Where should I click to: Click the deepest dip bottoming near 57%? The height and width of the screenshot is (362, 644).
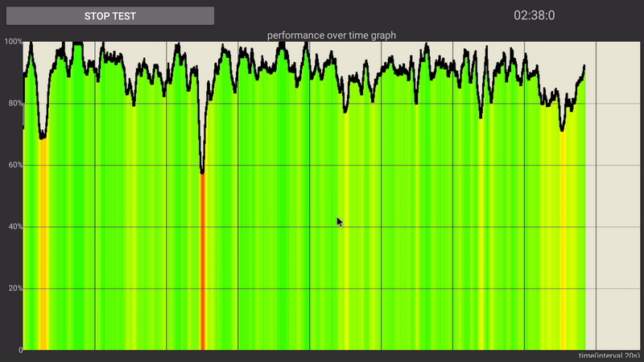[x=202, y=171]
